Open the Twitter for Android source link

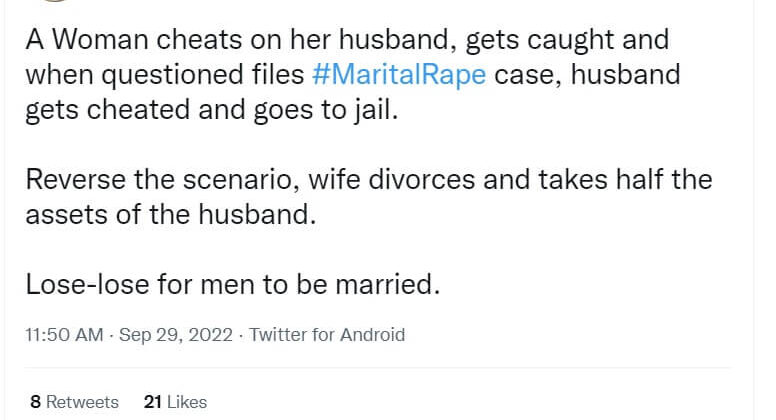(x=327, y=335)
